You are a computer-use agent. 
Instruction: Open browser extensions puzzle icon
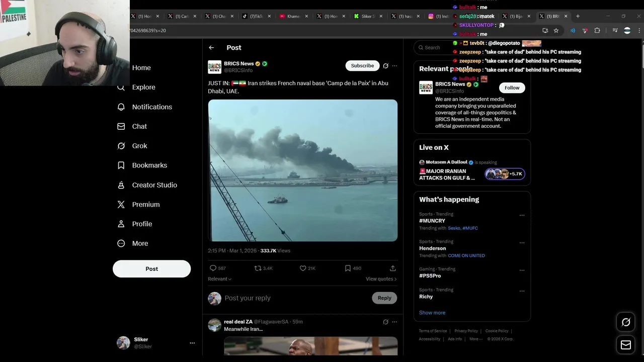[597, 31]
